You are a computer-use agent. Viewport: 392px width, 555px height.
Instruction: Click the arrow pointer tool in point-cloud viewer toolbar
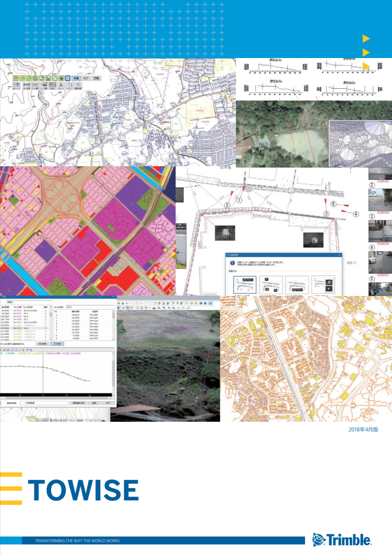click(x=118, y=308)
